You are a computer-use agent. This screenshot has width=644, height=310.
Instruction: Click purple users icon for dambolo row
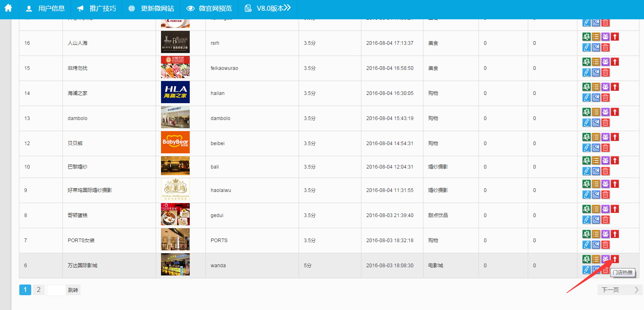tap(605, 112)
